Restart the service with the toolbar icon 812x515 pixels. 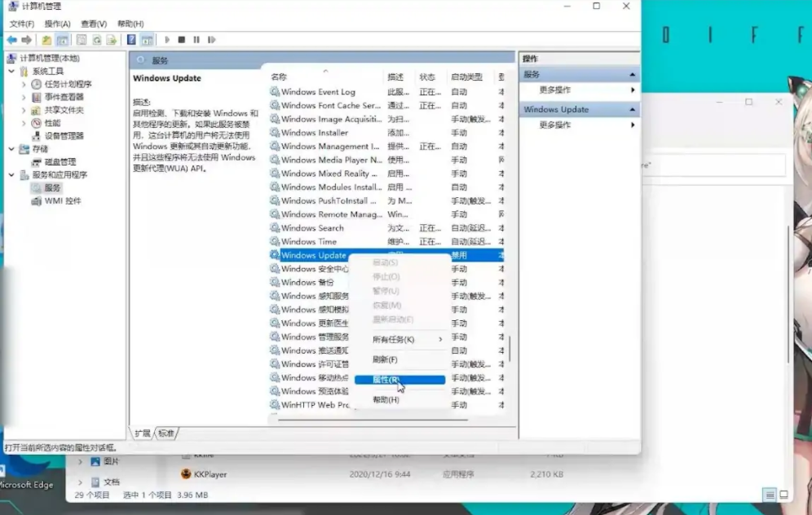[211, 40]
